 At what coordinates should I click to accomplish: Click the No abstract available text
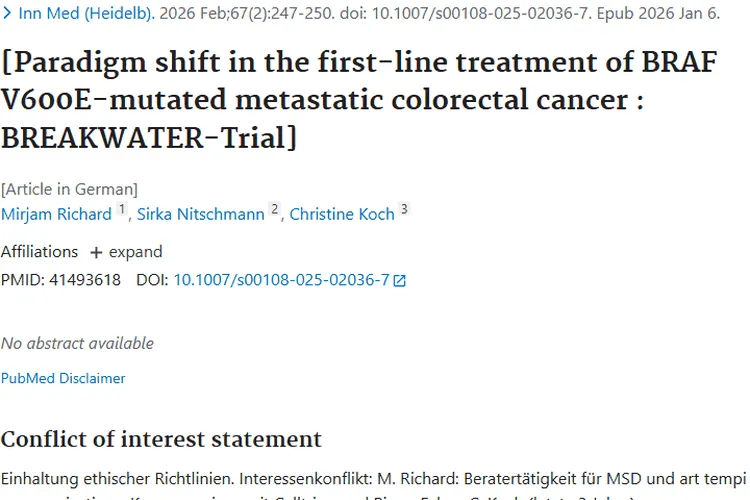pyautogui.click(x=77, y=343)
